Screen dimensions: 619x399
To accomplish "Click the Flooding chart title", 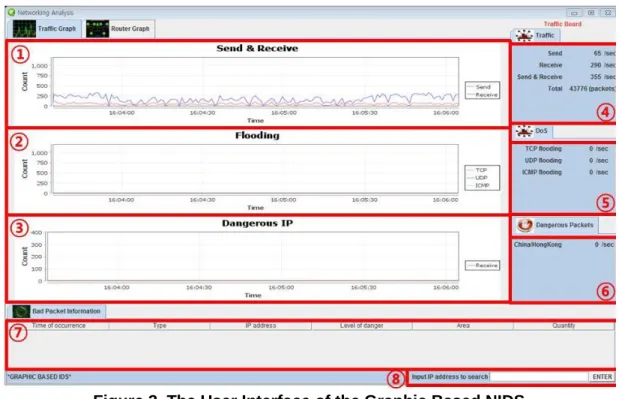I will coord(257,136).
